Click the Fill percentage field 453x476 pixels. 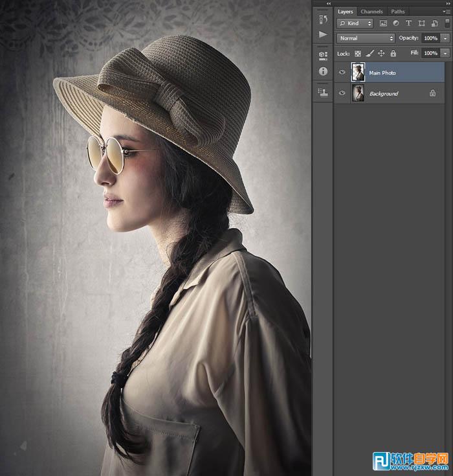point(430,53)
